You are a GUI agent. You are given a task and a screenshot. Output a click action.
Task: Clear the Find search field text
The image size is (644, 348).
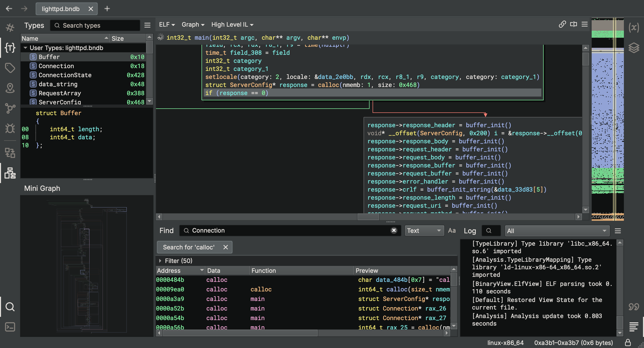pyautogui.click(x=394, y=230)
